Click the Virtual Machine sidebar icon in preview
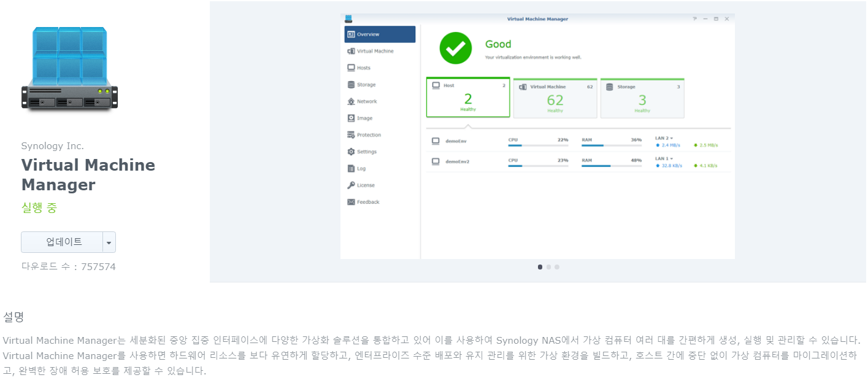Screen dimensions: 868x391 pos(351,51)
